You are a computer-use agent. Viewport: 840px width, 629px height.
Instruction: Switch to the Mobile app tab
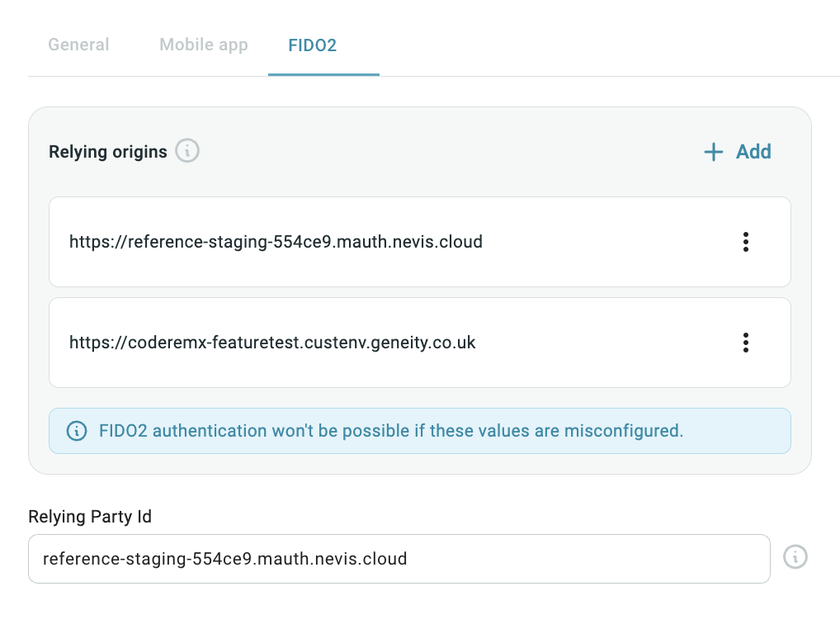(203, 45)
